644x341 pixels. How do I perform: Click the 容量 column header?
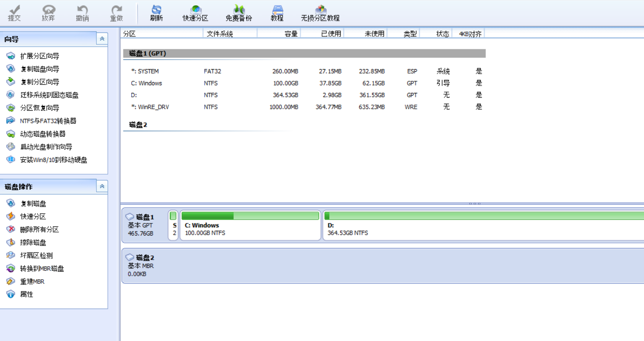(291, 34)
